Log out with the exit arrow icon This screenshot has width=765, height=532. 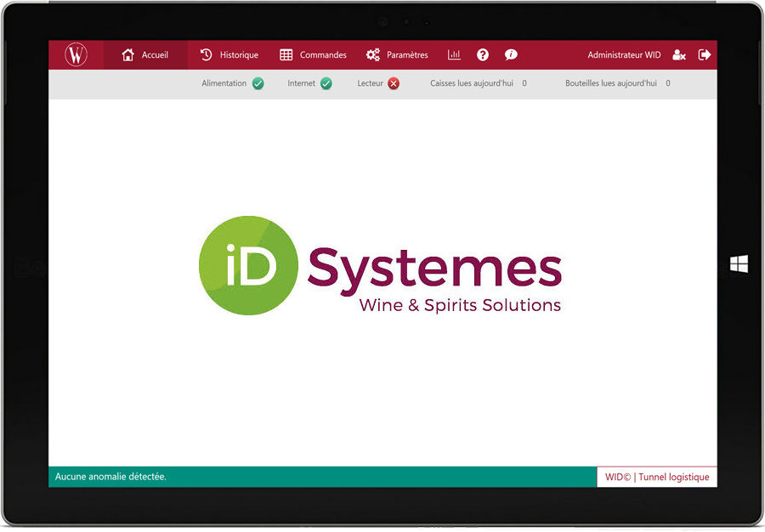pos(705,54)
